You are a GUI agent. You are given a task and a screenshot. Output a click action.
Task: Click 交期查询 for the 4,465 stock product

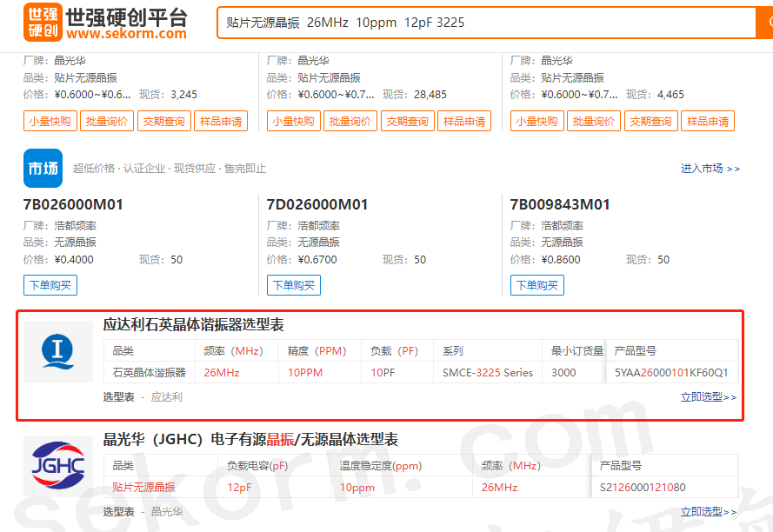(651, 122)
